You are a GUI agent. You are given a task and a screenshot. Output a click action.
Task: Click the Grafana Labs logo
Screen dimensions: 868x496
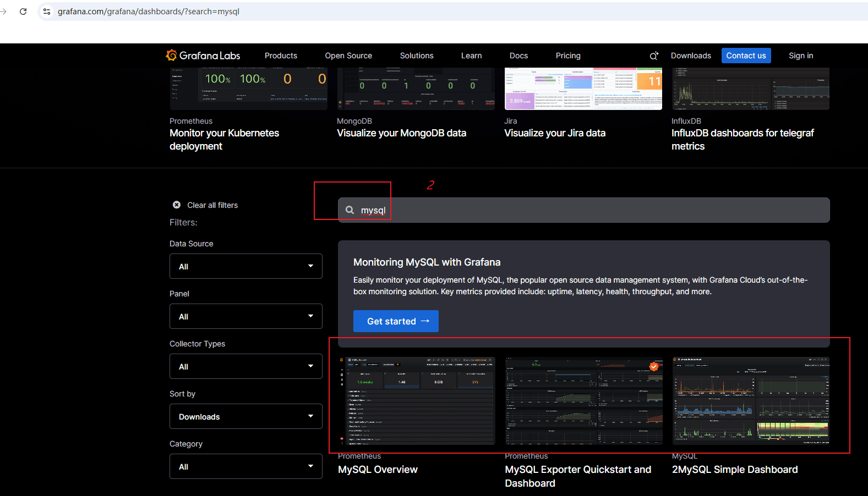click(203, 56)
